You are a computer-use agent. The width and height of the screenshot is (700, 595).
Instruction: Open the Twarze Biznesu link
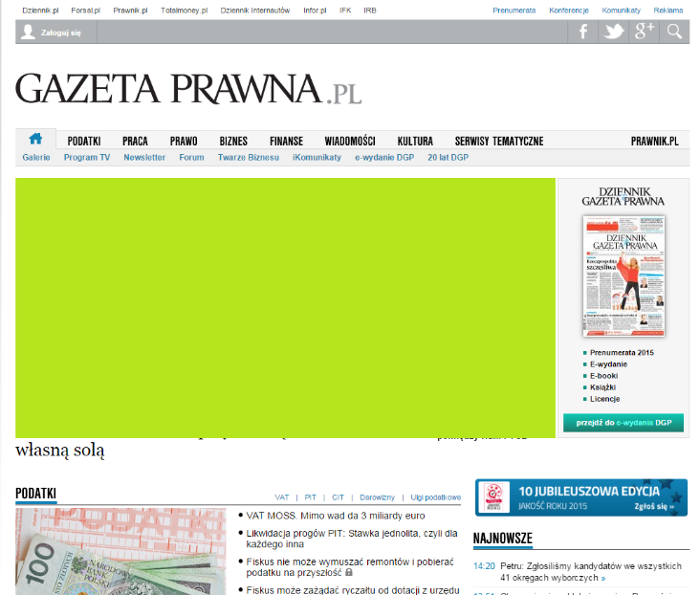point(249,157)
